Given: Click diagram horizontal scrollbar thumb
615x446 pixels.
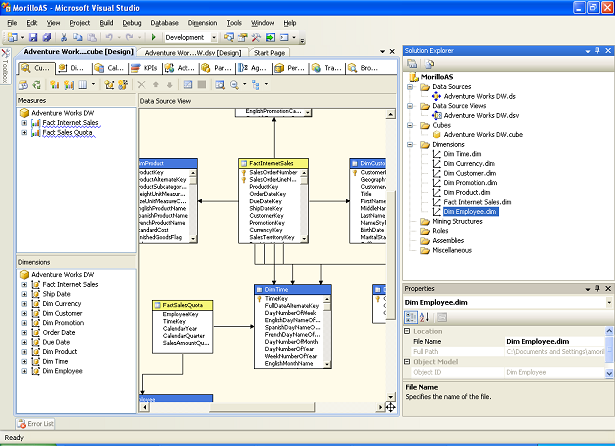Looking at the screenshot, I should pyautogui.click(x=262, y=407).
